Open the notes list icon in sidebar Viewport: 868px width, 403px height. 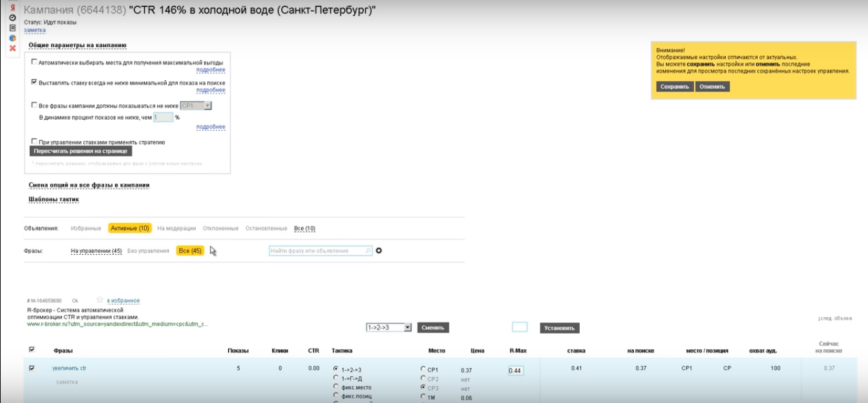click(12, 28)
